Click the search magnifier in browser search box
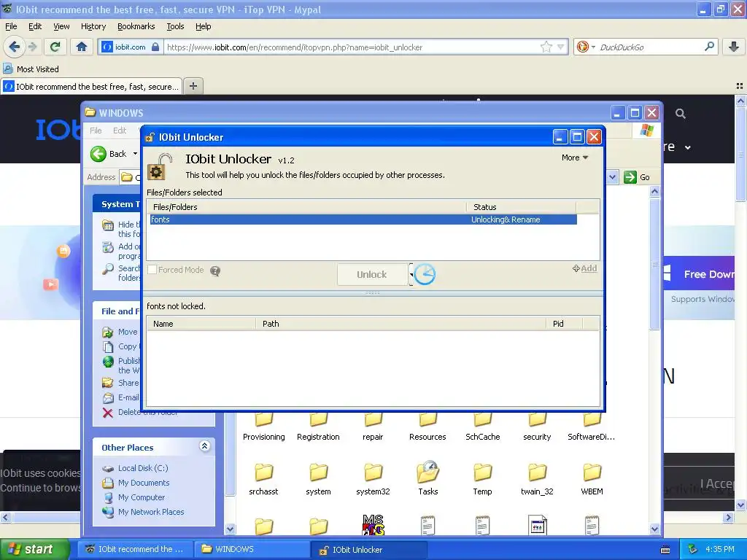The width and height of the screenshot is (747, 560). (x=709, y=47)
